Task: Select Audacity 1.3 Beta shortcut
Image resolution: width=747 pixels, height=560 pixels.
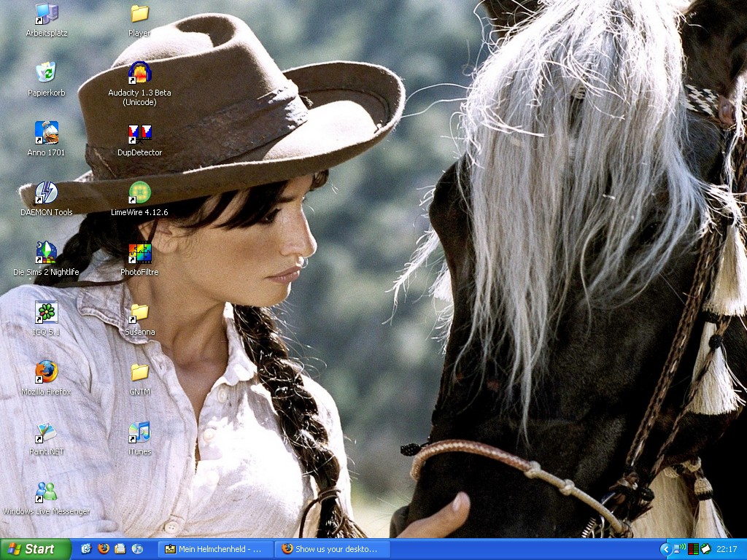Action: coord(139,73)
